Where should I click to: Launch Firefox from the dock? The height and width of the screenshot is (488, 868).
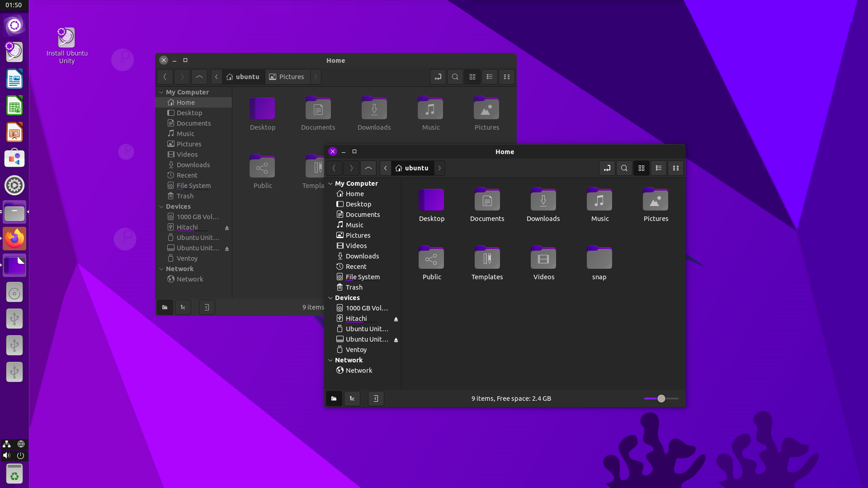click(x=14, y=239)
